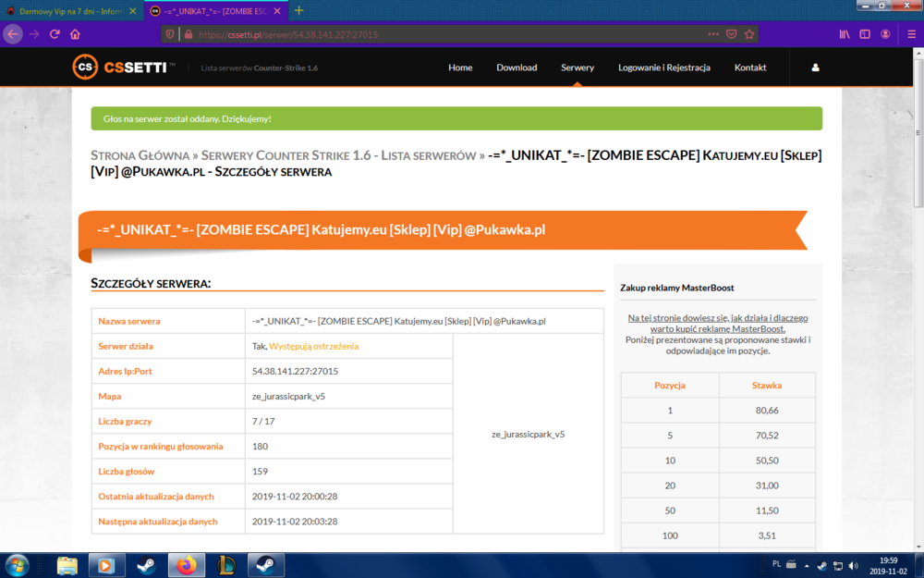The image size is (924, 578).
Task: Open the Download menu item
Action: coord(517,68)
